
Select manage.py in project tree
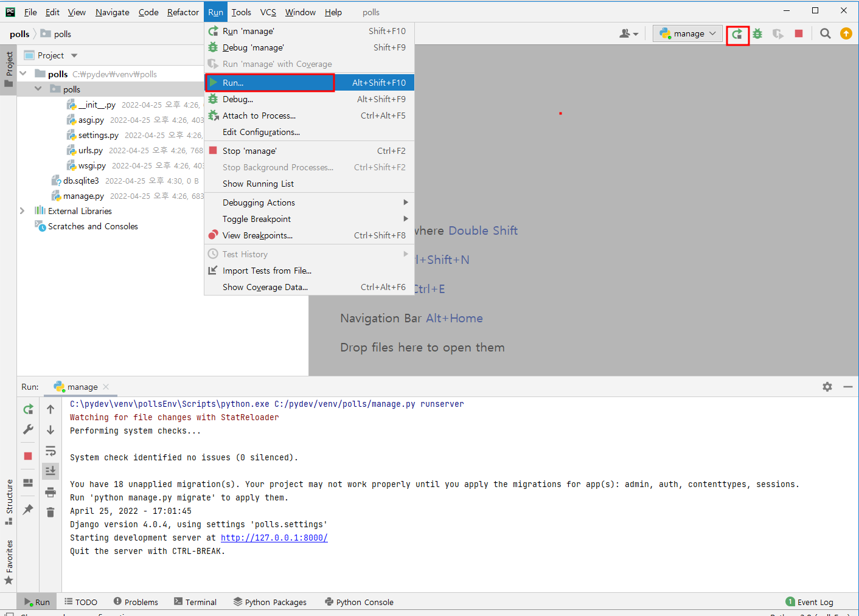tap(83, 196)
